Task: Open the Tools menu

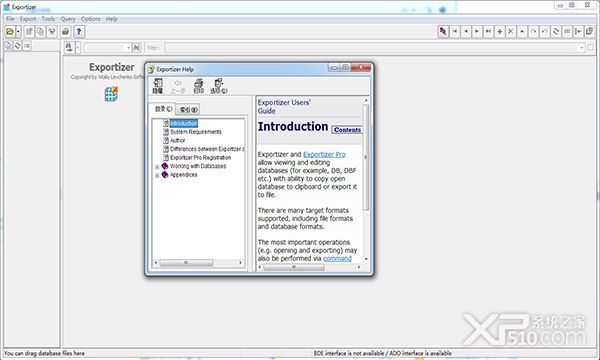Action: [x=48, y=19]
